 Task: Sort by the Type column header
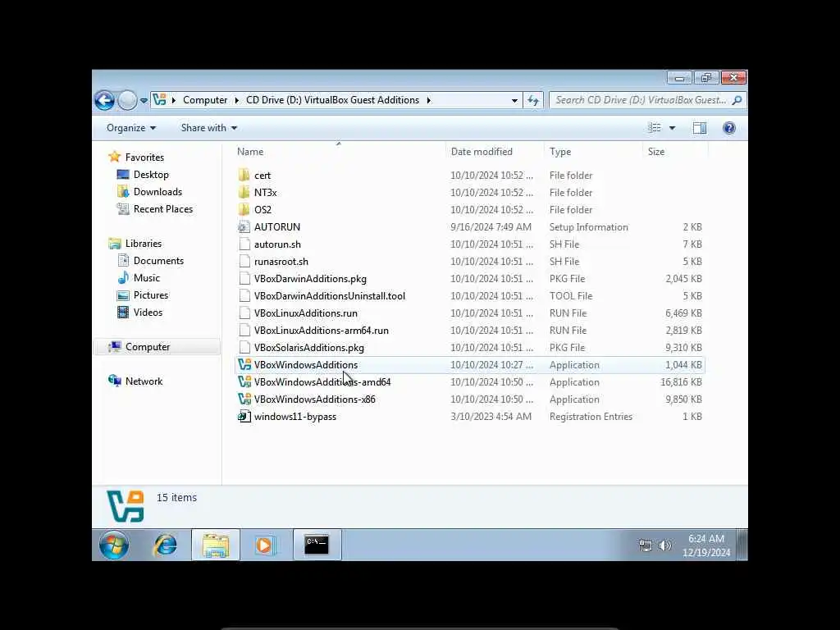tap(593, 152)
